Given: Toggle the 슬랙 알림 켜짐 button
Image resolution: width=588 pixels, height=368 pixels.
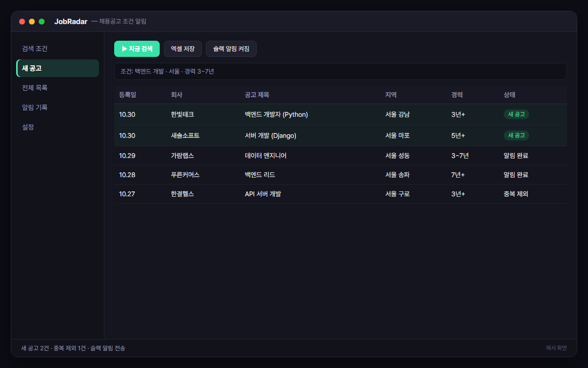Looking at the screenshot, I should tap(231, 49).
